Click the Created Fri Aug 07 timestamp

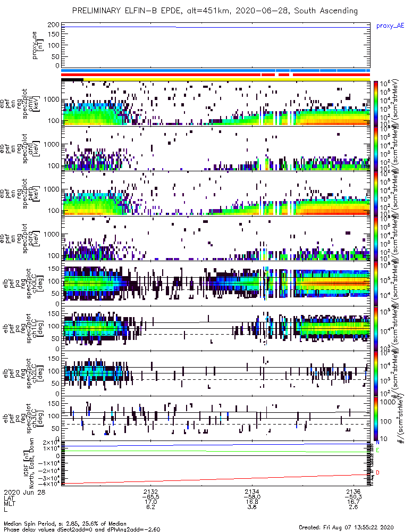[x=346, y=527]
